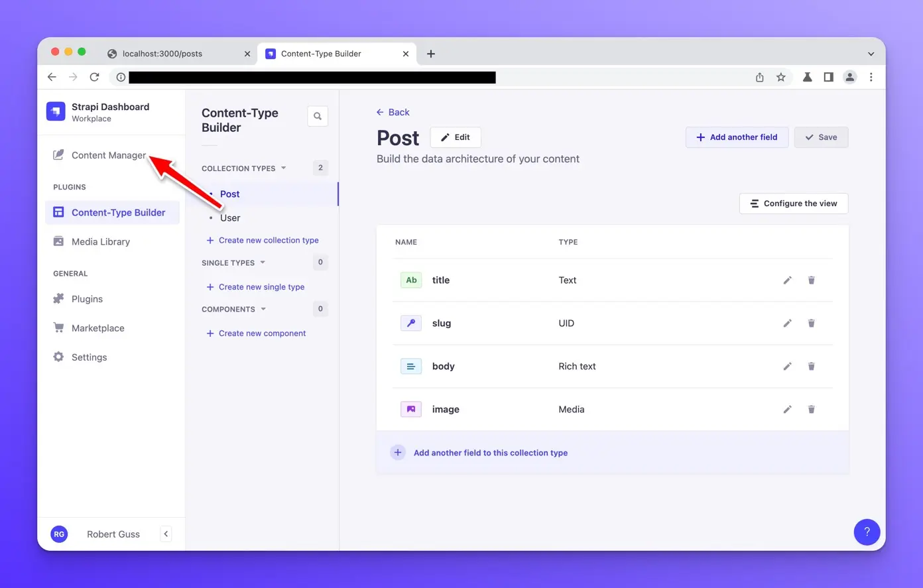Click the site info icon

121,78
